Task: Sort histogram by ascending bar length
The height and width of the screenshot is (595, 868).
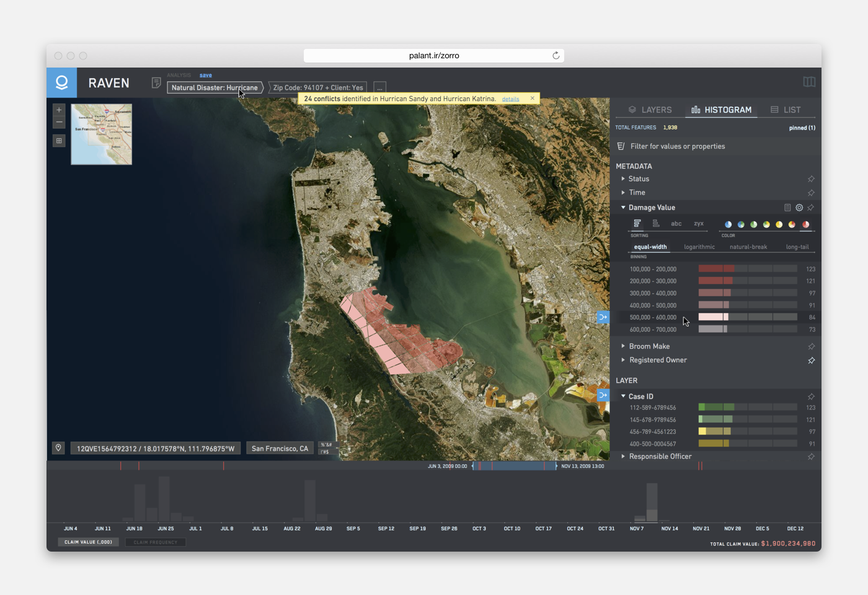Action: click(655, 223)
